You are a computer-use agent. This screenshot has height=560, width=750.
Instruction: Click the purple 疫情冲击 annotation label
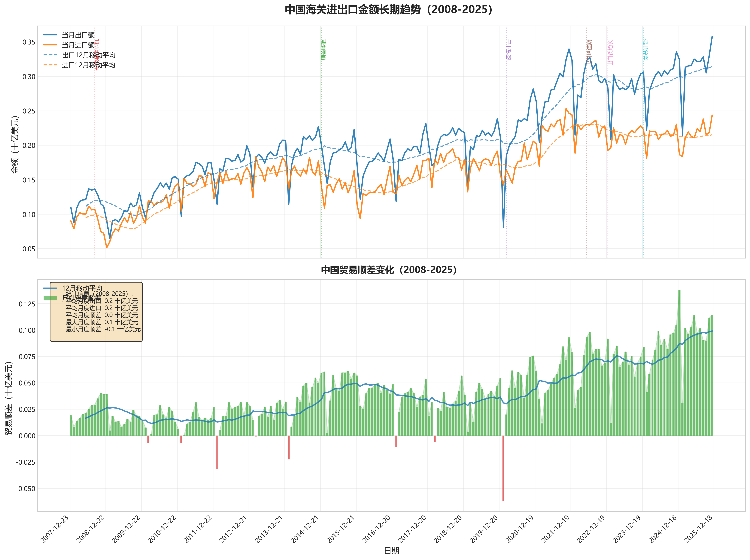click(x=509, y=50)
